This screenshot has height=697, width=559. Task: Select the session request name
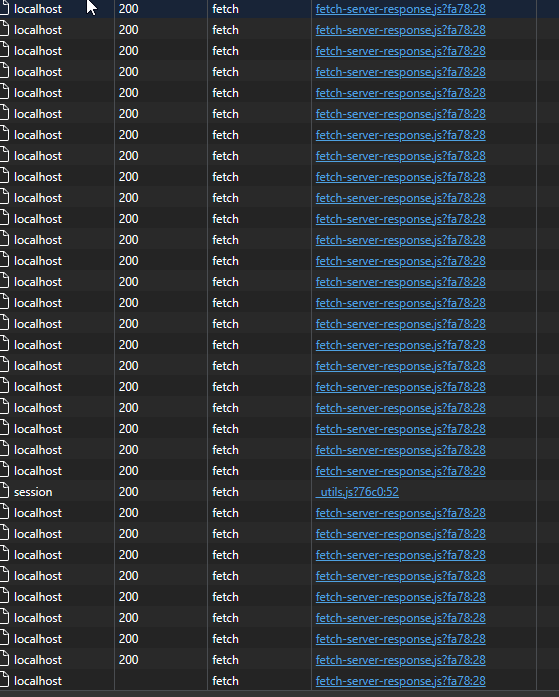tap(33, 492)
